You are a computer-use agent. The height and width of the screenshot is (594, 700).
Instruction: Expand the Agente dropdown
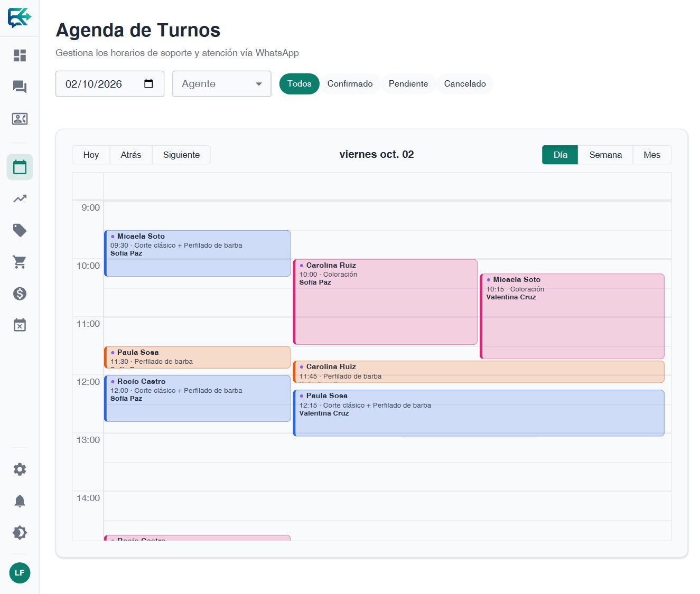[x=222, y=84]
